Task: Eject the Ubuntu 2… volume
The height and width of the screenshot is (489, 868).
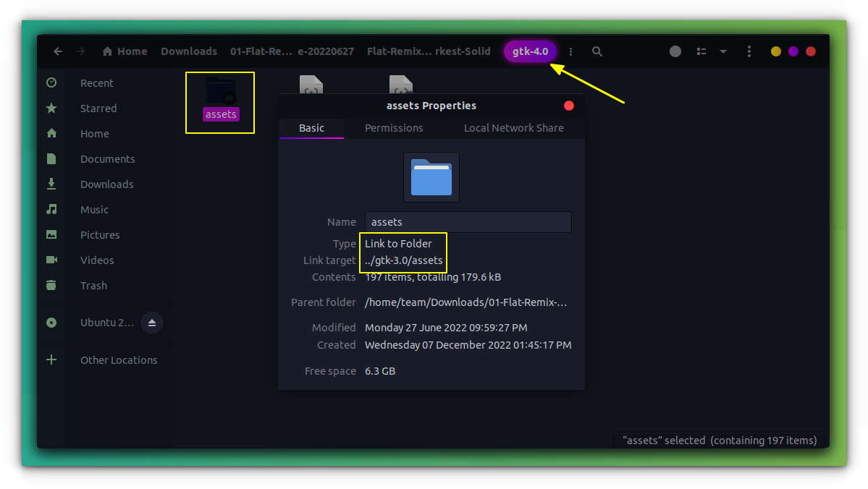Action: click(x=152, y=323)
